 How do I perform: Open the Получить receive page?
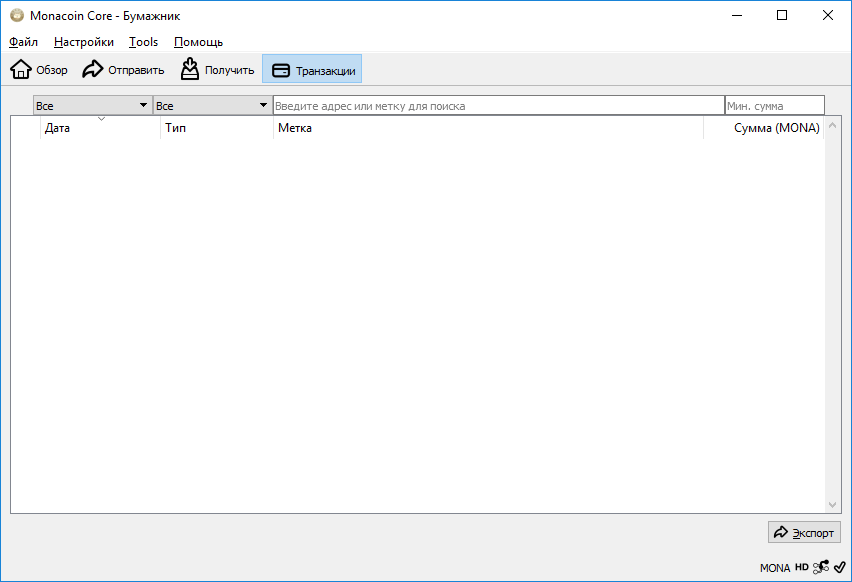point(217,70)
